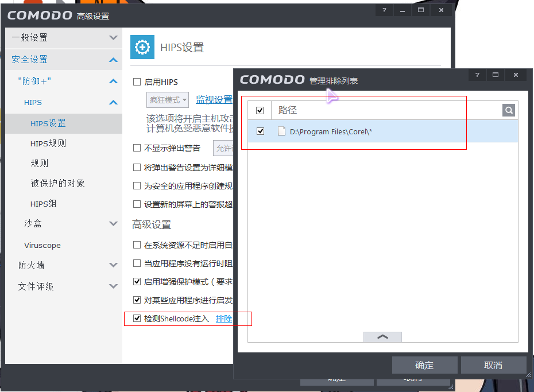Open help in the exclusion list window
This screenshot has height=392, width=534.
(x=477, y=75)
